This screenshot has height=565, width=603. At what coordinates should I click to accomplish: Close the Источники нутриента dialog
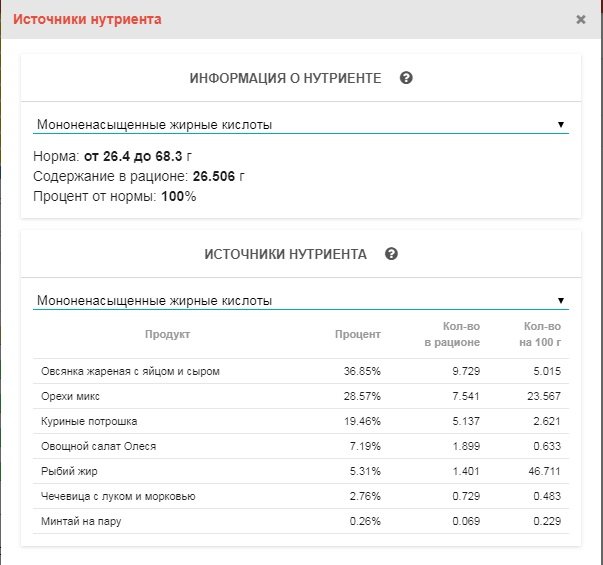[581, 19]
